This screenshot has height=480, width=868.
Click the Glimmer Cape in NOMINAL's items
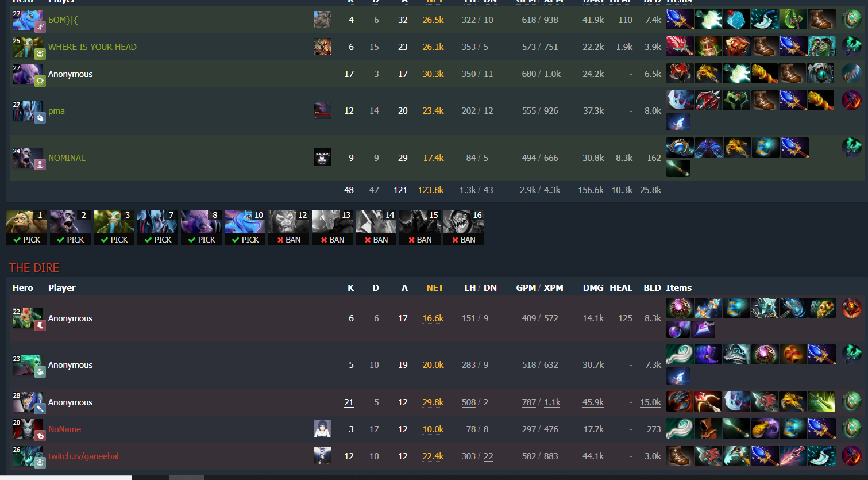point(708,148)
